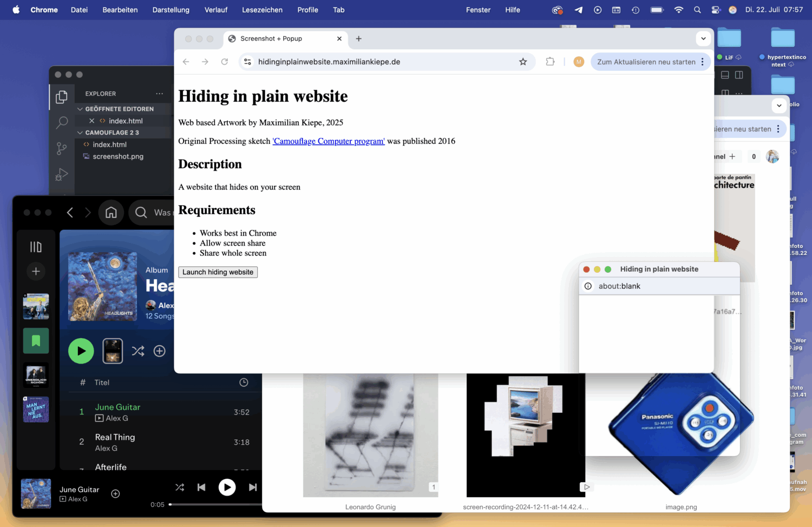The width and height of the screenshot is (812, 527).
Task: Collapse the GEÖFFNETE EDITOREN section
Action: click(81, 109)
